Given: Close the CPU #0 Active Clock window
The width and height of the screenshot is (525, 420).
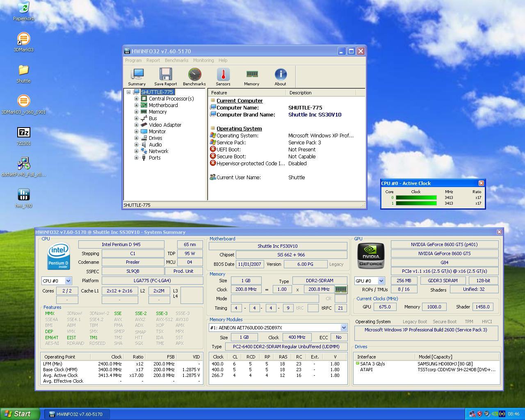Looking at the screenshot, I should click(481, 183).
